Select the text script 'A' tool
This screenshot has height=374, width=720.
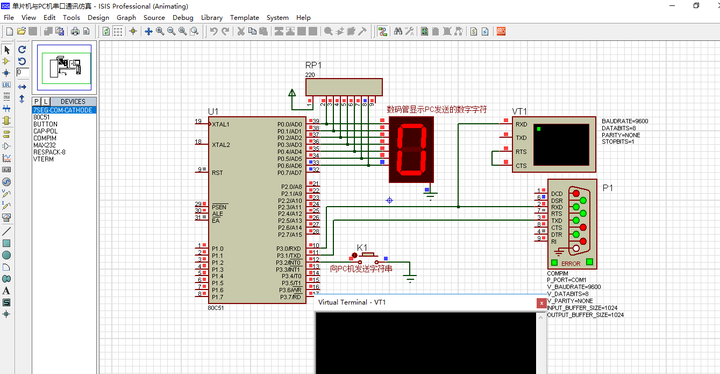point(6,290)
